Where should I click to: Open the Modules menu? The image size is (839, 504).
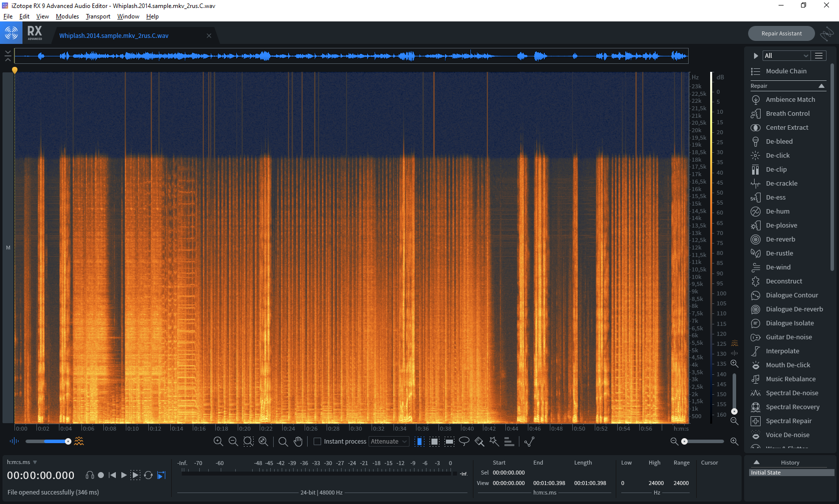(67, 16)
